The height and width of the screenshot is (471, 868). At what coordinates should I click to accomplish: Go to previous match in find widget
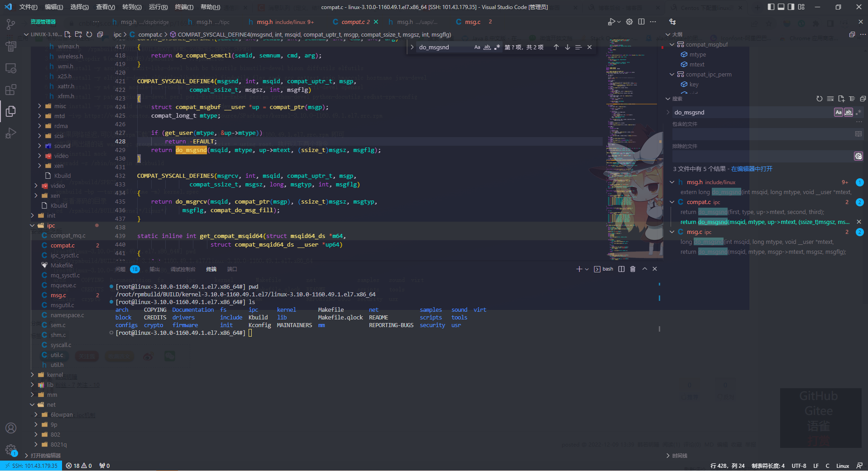pyautogui.click(x=556, y=47)
